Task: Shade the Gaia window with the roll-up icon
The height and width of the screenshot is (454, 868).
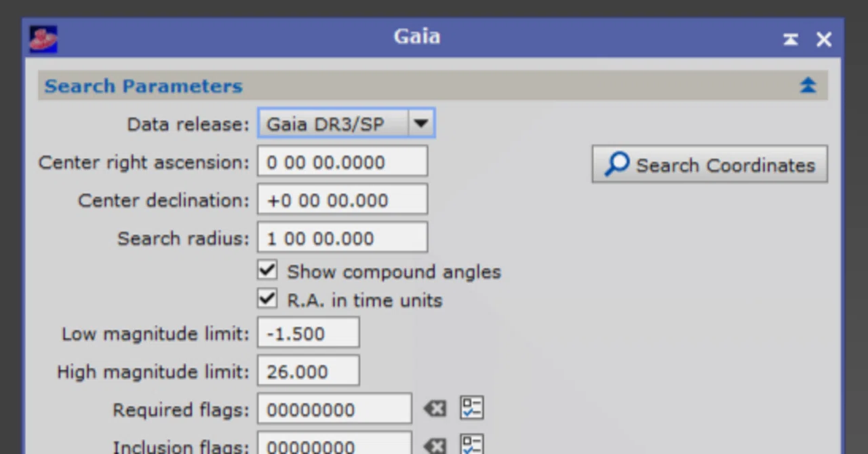Action: point(791,39)
